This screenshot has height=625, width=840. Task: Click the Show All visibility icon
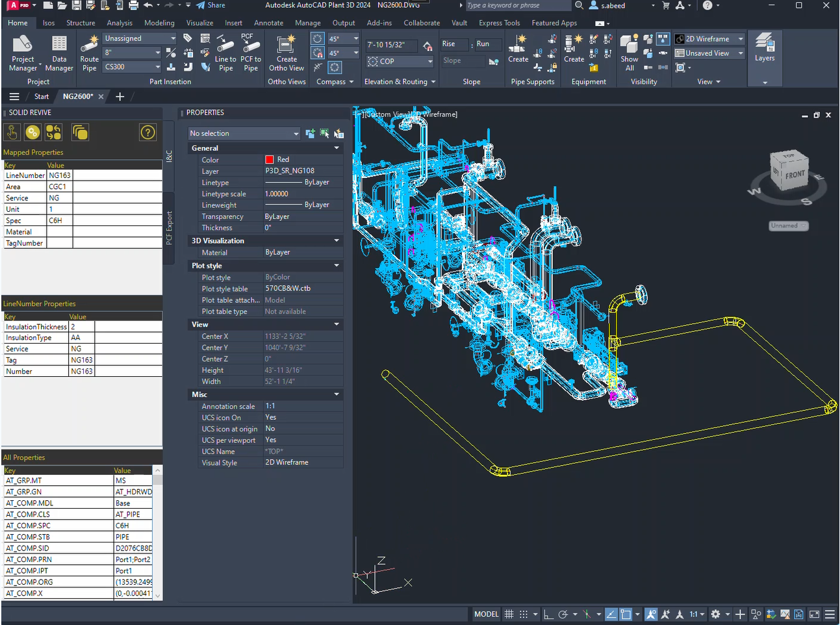[630, 53]
